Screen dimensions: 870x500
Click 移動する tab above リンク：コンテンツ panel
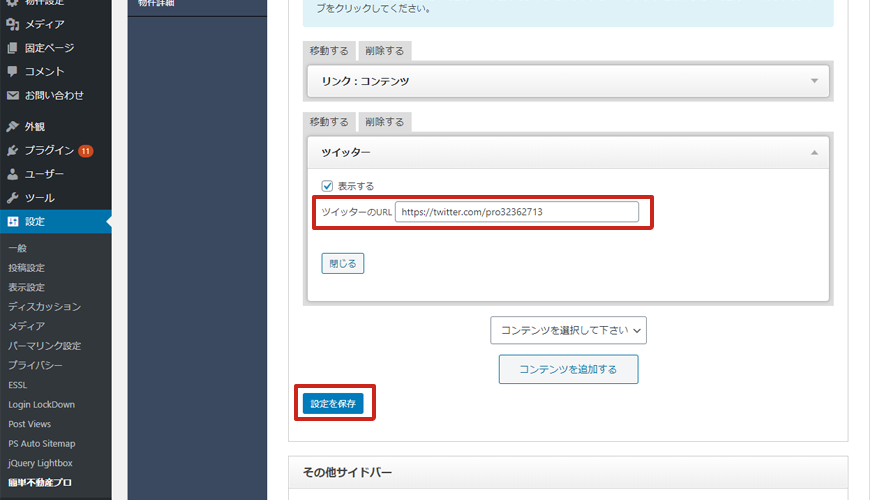click(x=329, y=50)
